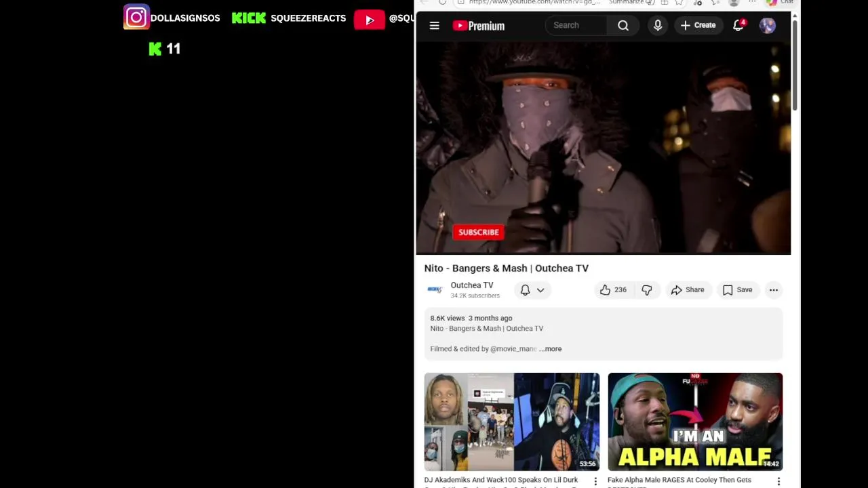Toggle the channel subscription bell
The image size is (868, 488).
pos(525,290)
